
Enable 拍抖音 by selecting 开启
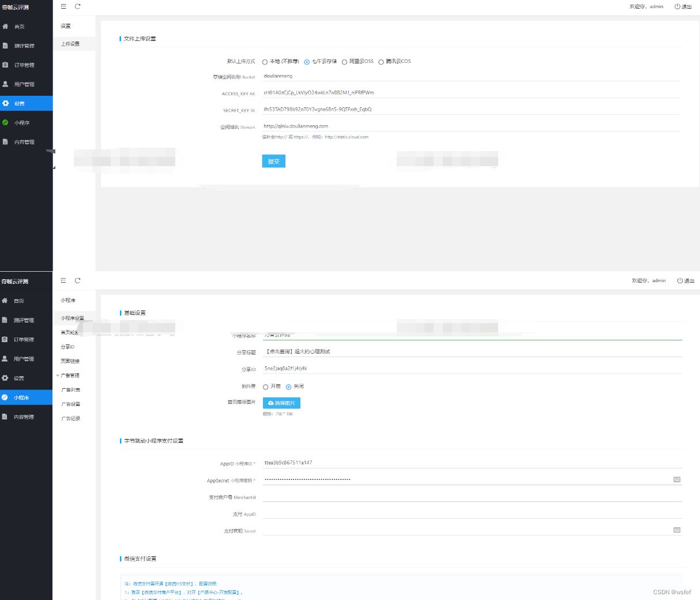(x=266, y=387)
